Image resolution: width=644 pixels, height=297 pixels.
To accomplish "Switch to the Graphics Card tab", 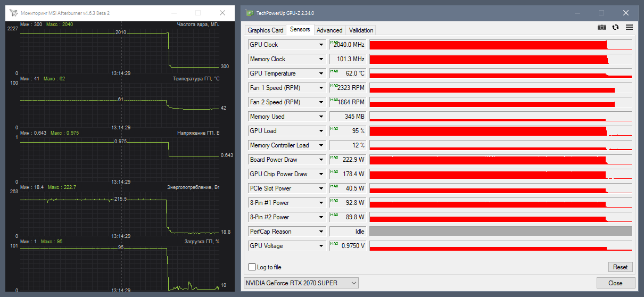I will pos(266,30).
